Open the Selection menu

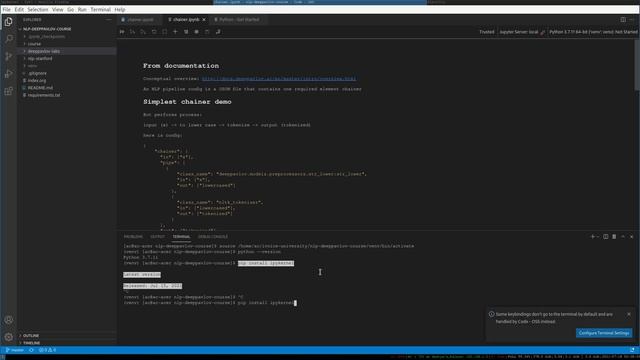click(38, 9)
